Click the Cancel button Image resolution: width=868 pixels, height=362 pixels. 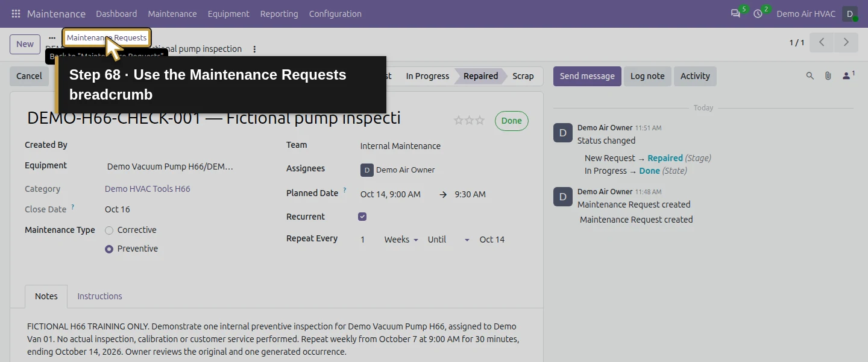[x=29, y=76]
